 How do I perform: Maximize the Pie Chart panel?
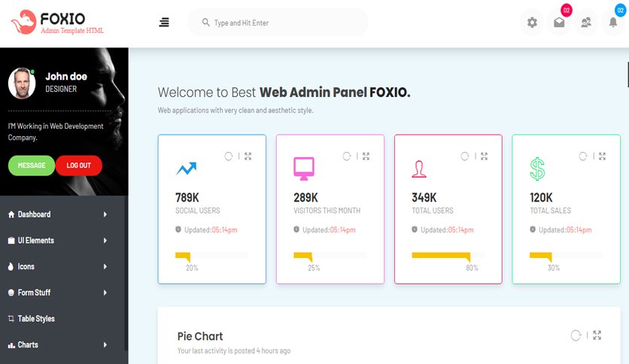(x=597, y=335)
